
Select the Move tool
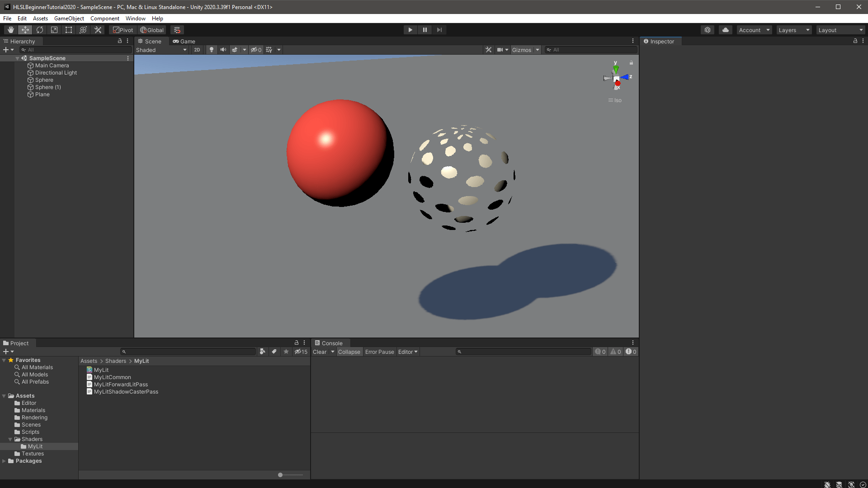pyautogui.click(x=25, y=30)
